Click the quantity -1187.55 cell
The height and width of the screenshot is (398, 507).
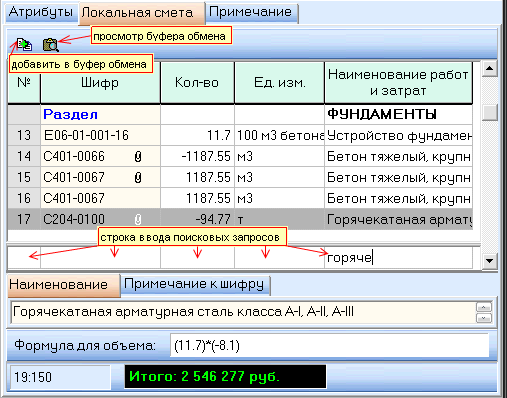197,156
